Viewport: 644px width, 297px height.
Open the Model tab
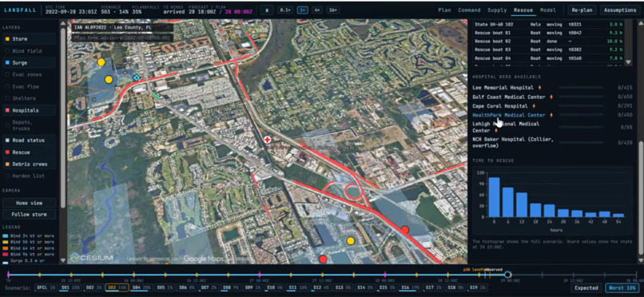(x=548, y=10)
